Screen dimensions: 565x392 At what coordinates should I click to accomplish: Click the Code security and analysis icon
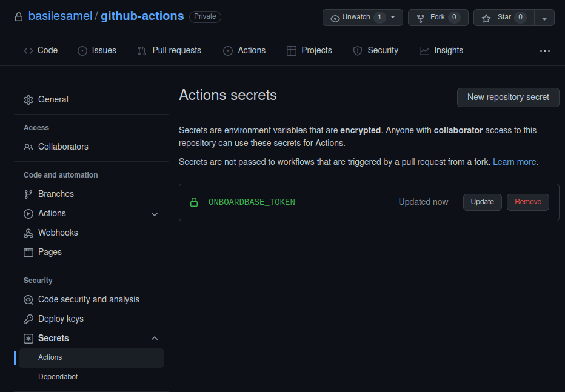pos(28,299)
